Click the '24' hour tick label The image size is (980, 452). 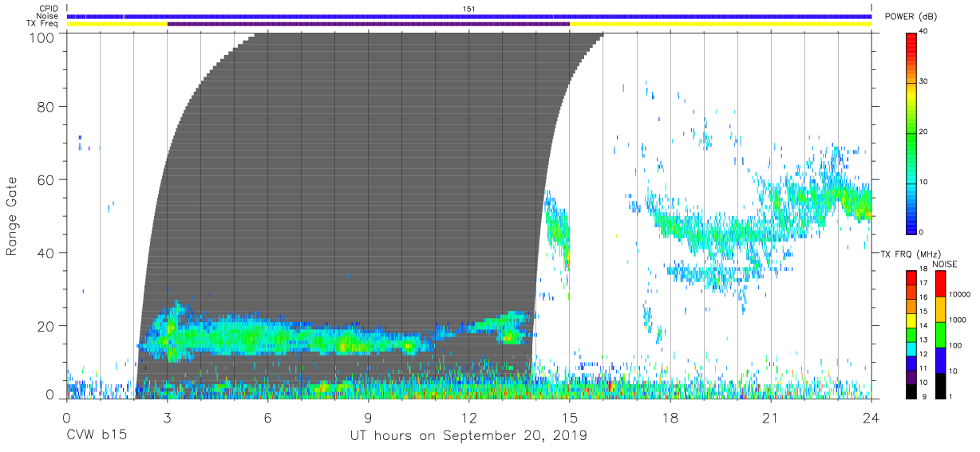coord(871,418)
